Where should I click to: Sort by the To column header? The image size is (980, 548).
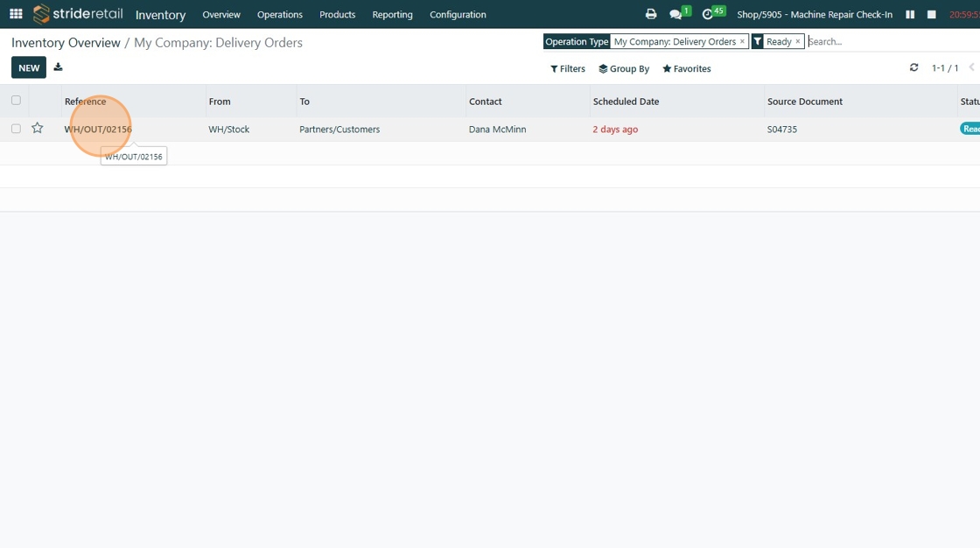[x=304, y=102]
